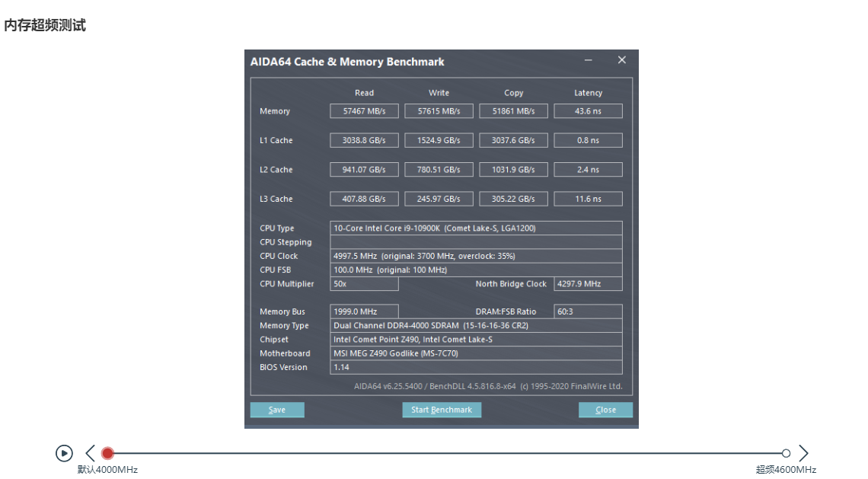The height and width of the screenshot is (479, 868).
Task: Go to previous slide with left chevron
Action: pyautogui.click(x=91, y=454)
